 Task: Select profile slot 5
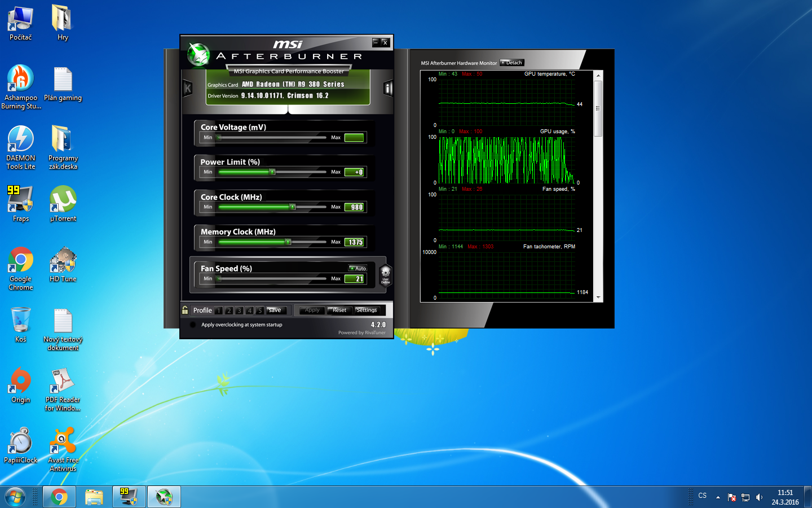260,310
